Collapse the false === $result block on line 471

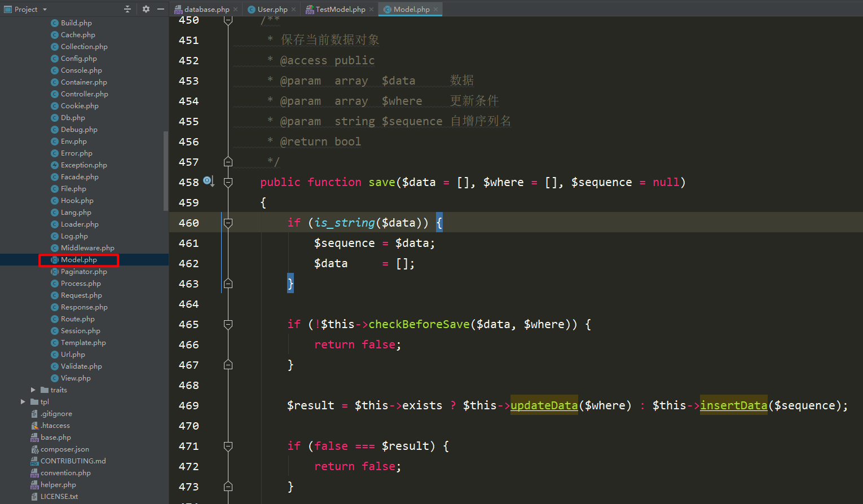click(228, 446)
